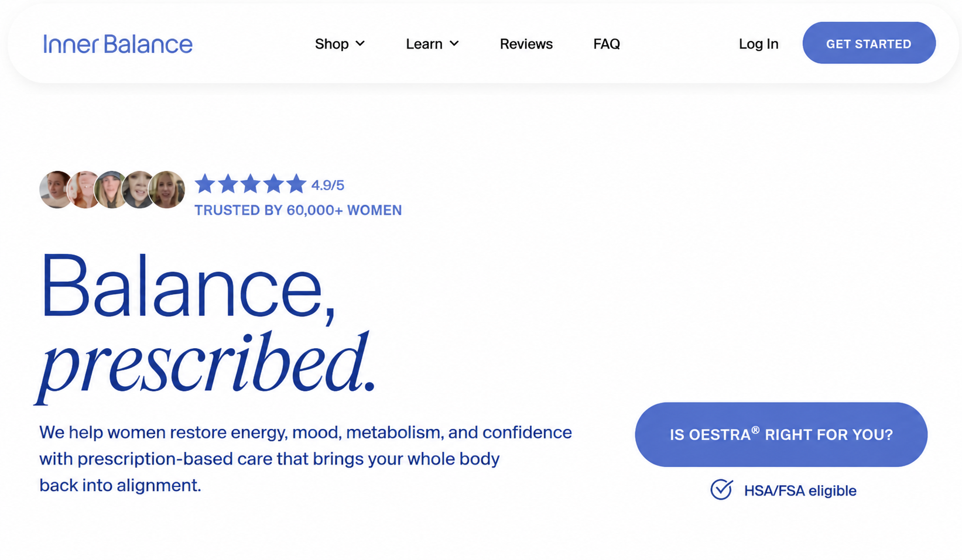Expand the Shop dropdown chevron

[x=360, y=44]
